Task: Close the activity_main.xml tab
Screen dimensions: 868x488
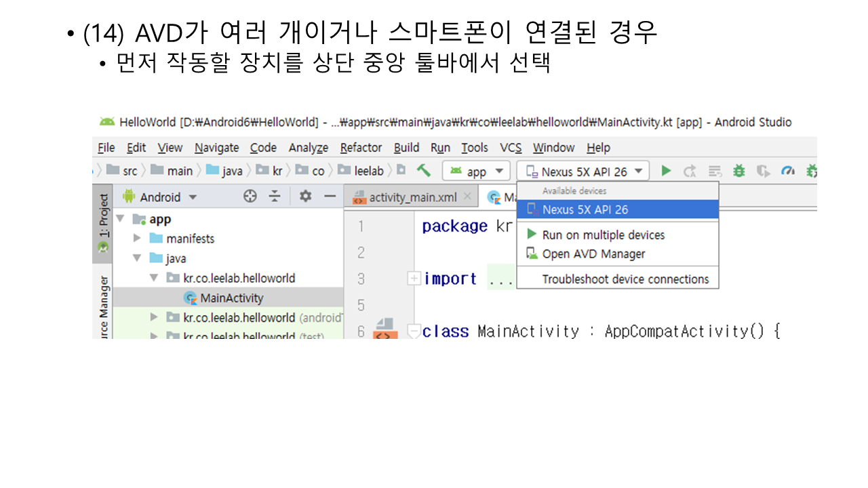Action: point(467,197)
